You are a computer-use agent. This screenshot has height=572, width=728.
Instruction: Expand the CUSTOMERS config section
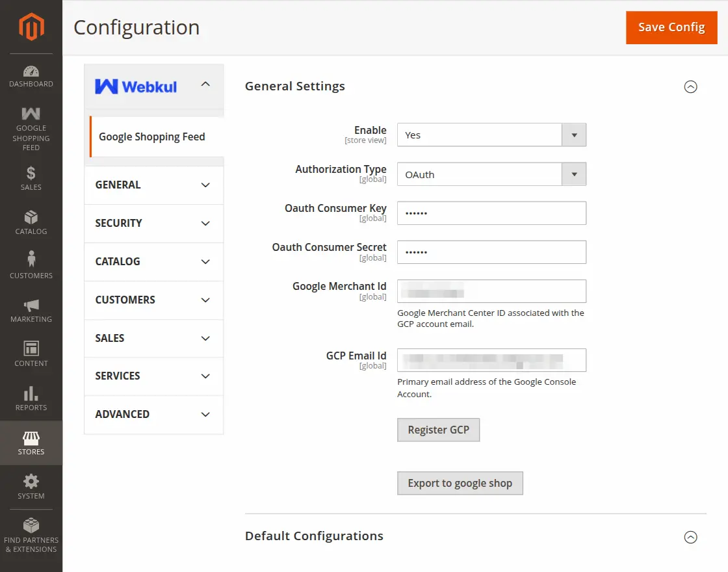click(153, 300)
